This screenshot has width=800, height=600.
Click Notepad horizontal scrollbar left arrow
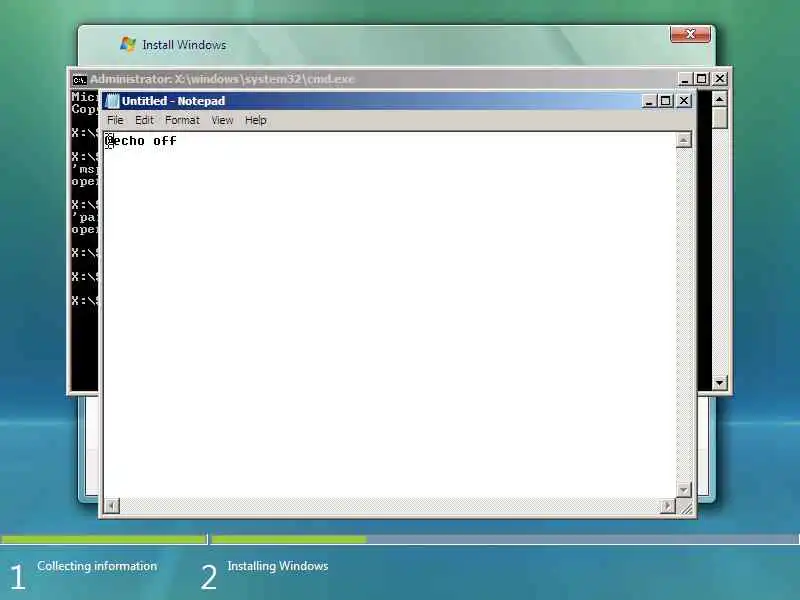112,506
